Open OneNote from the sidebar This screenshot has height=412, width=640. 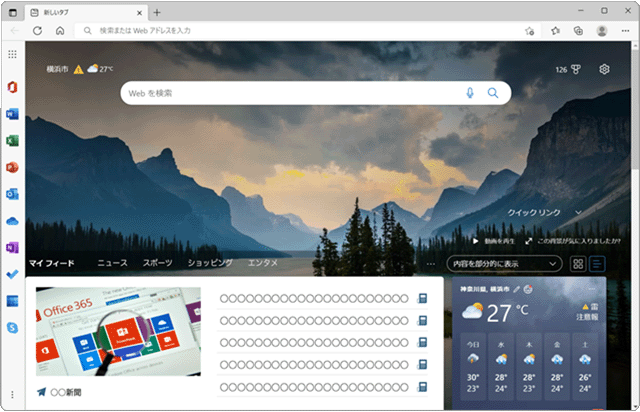point(12,248)
